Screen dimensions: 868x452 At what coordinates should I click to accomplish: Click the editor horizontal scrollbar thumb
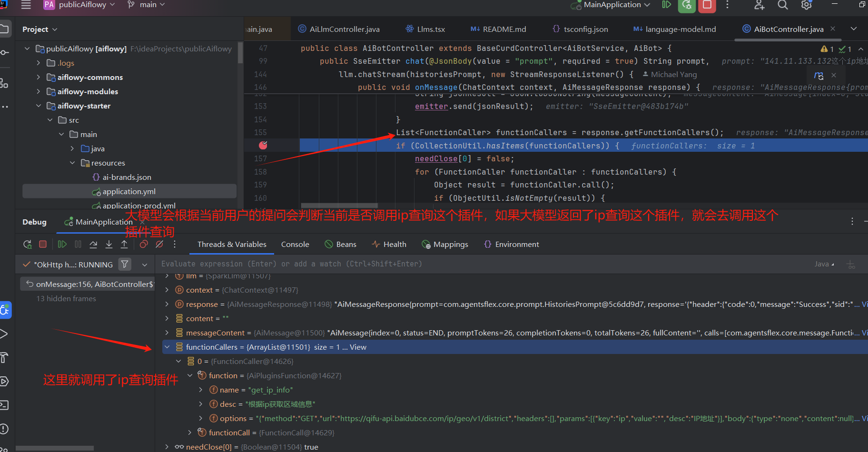click(x=339, y=206)
